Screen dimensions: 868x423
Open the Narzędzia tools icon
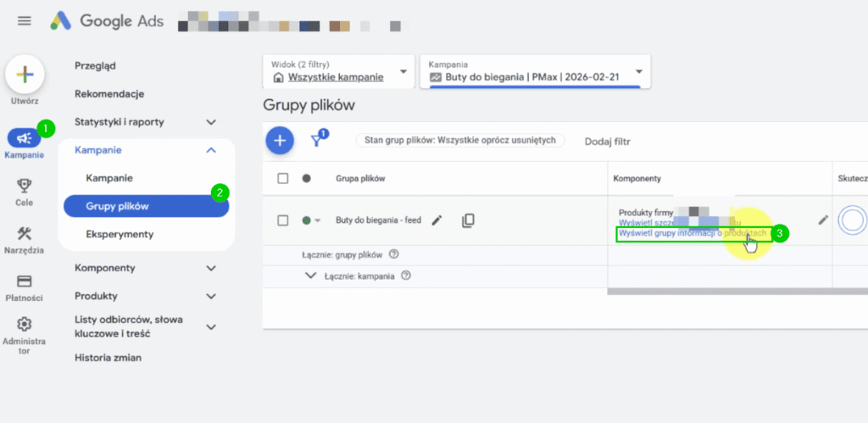[25, 233]
